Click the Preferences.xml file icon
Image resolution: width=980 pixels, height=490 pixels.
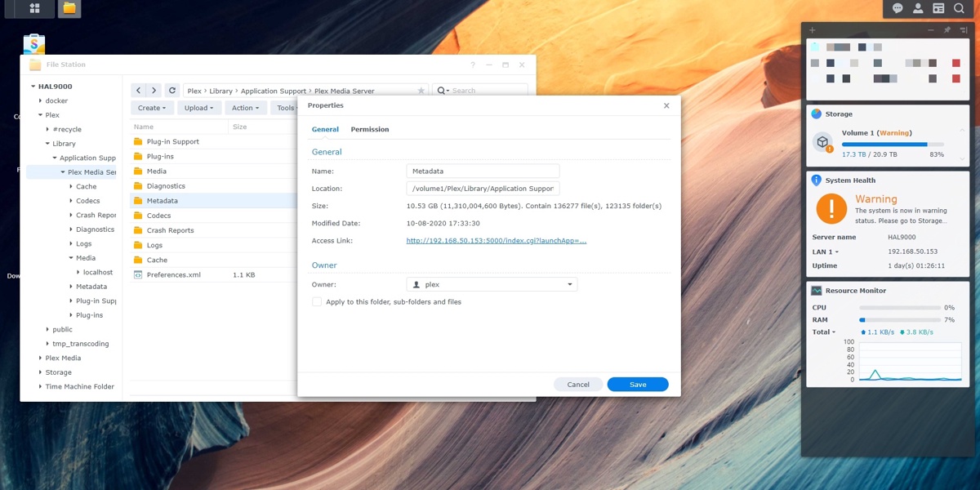[x=138, y=275]
